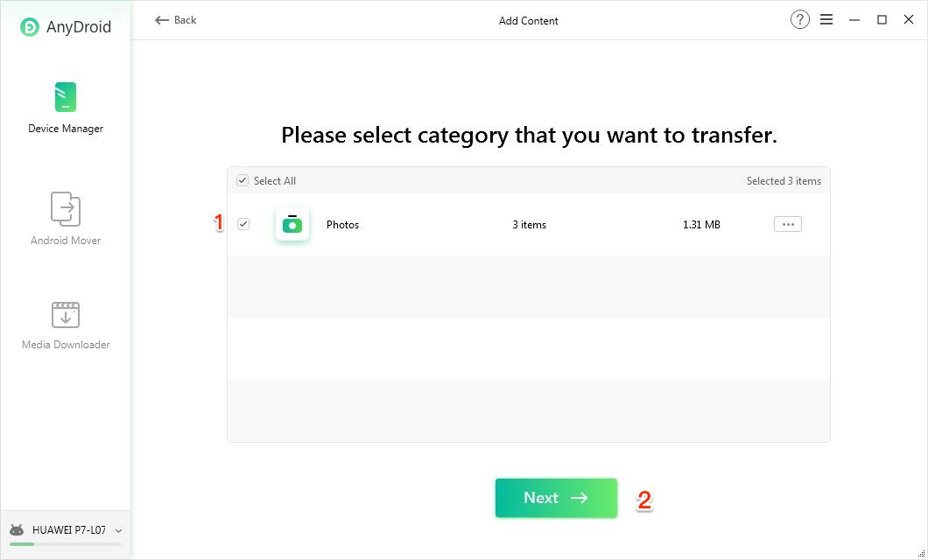Expand the HUAWEI P7-L07 device dropdown
928x560 pixels.
click(119, 530)
